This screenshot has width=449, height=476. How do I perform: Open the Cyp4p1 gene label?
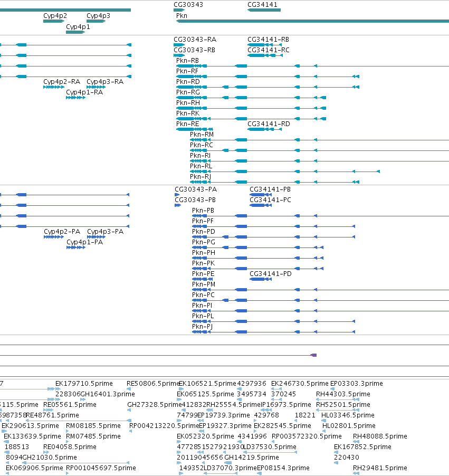click(78, 27)
